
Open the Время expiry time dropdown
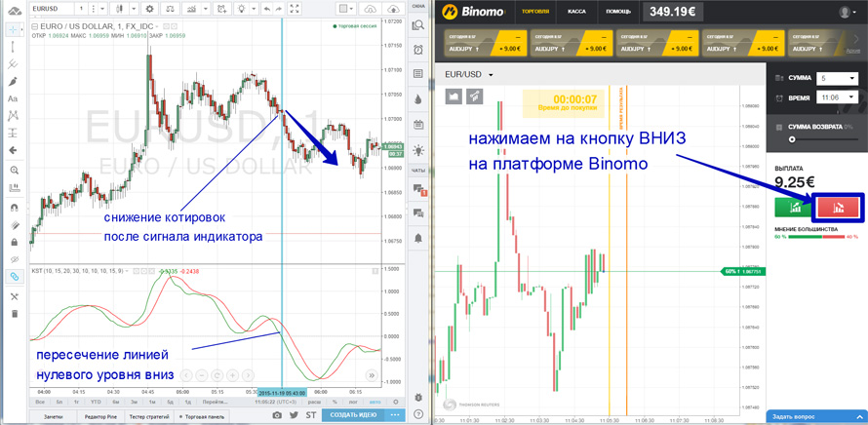[838, 97]
